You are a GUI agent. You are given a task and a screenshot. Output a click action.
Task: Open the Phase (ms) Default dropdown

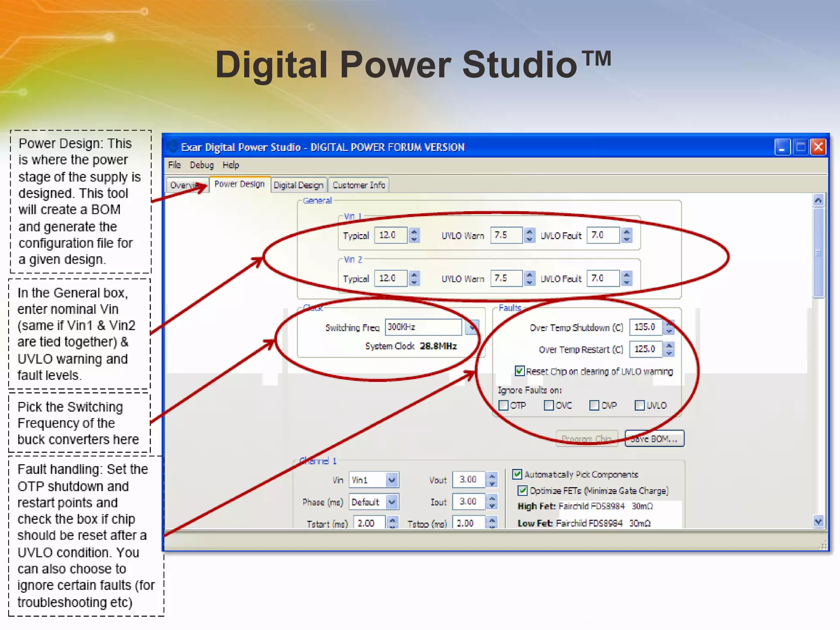point(392,502)
